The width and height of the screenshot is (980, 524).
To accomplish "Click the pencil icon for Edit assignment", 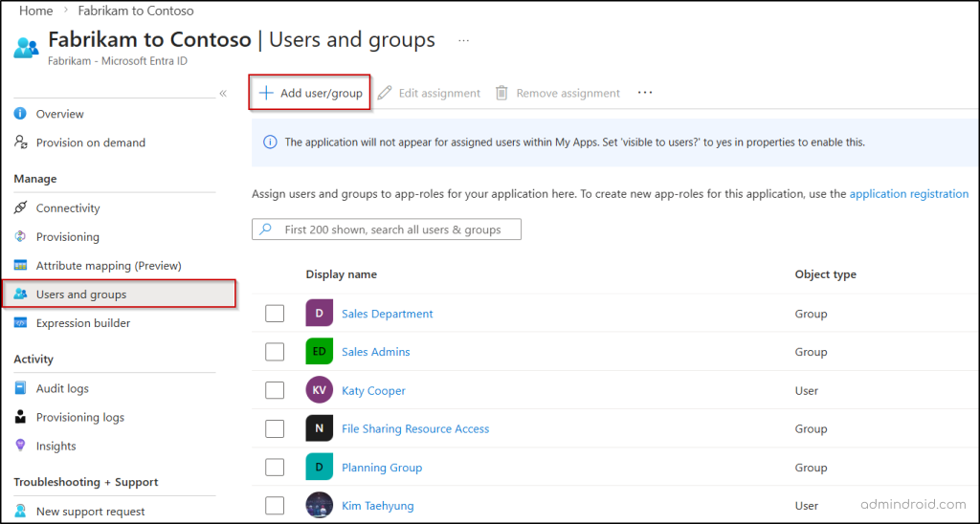I will point(385,93).
